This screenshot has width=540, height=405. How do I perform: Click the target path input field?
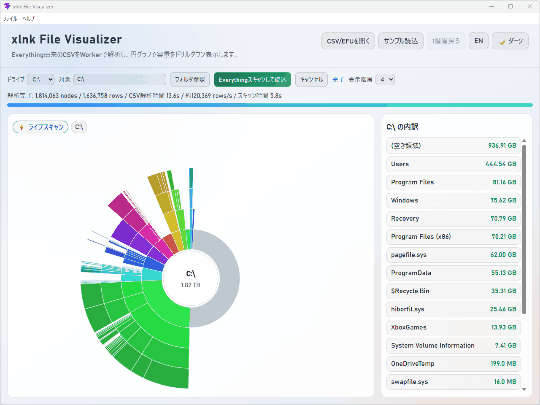click(x=120, y=80)
